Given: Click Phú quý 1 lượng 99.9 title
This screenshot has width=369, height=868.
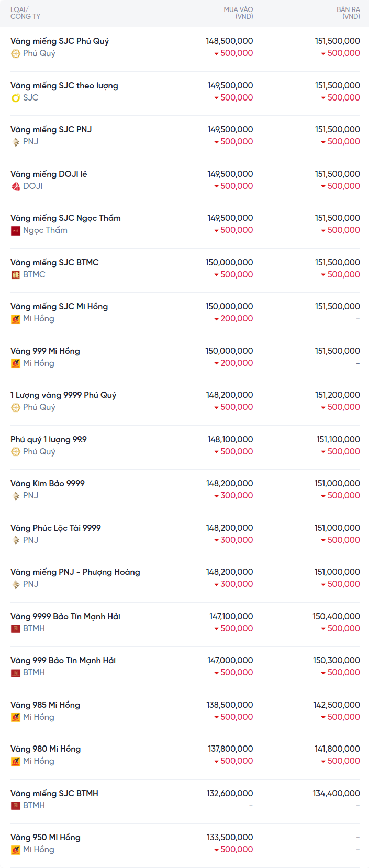Looking at the screenshot, I should 49,440.
